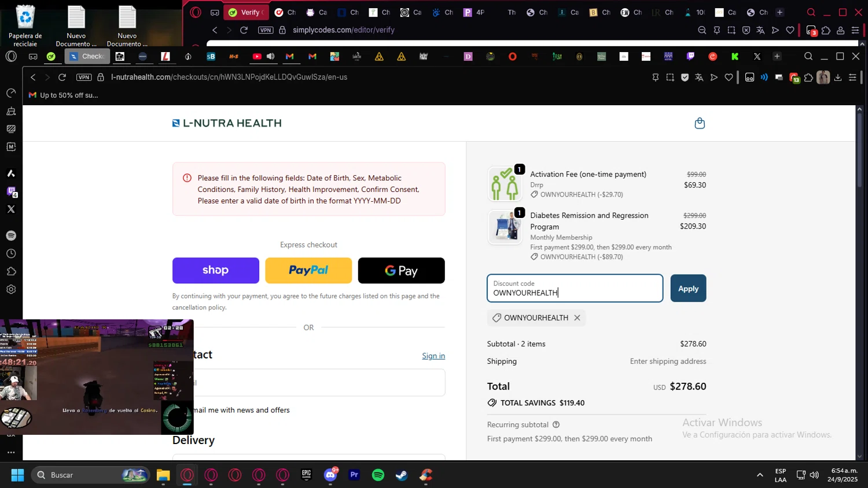868x488 pixels.
Task: Open Epic Games launcher from taskbar
Action: coord(306,475)
